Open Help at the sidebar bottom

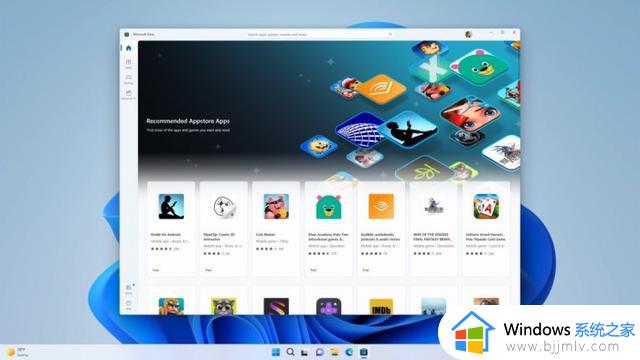(x=129, y=305)
